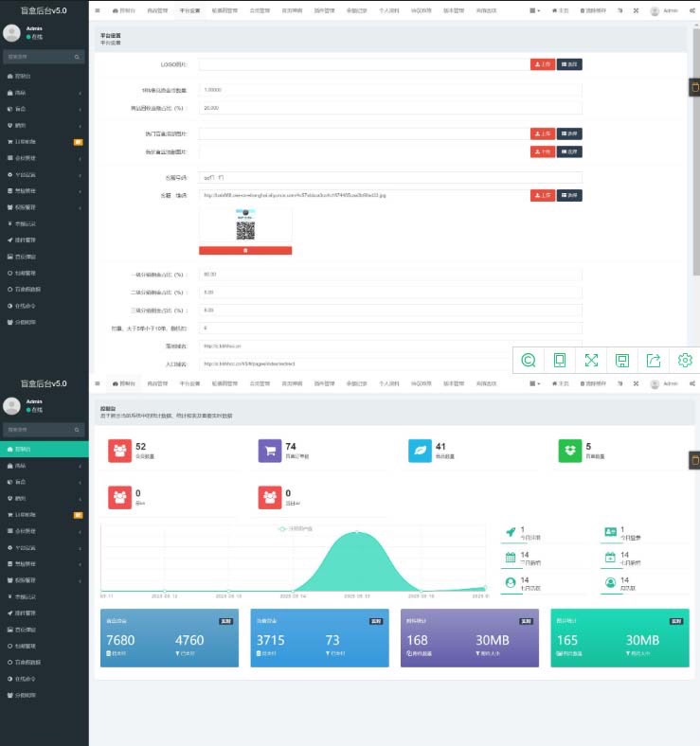Click the settings page vertical scrollbar

695,152
